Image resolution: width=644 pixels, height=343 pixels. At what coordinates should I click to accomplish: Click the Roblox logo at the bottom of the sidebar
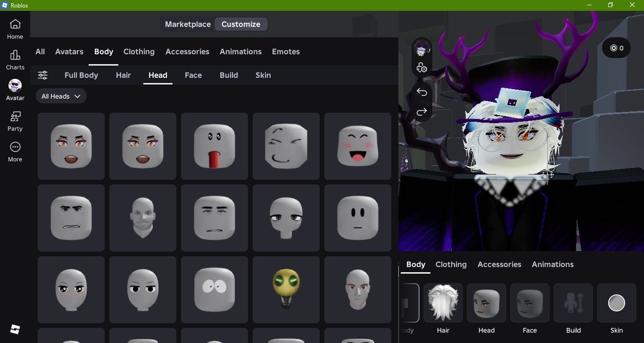[x=15, y=329]
